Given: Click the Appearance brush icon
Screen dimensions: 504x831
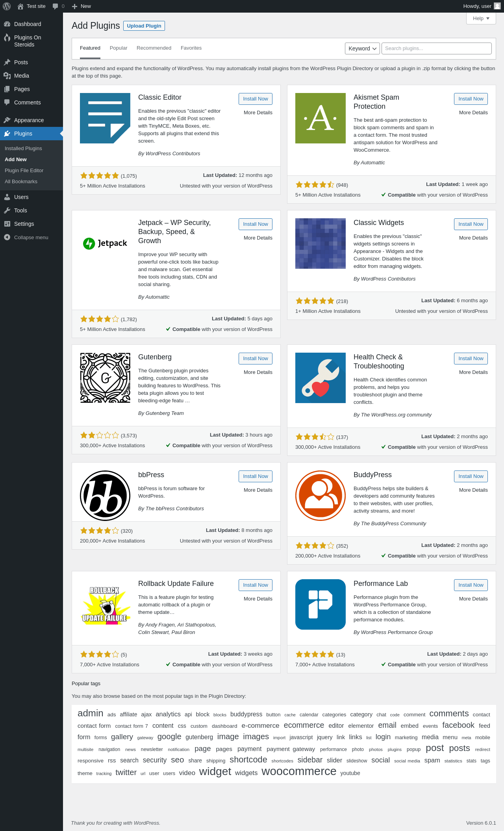Looking at the screenshot, I should [x=7, y=120].
